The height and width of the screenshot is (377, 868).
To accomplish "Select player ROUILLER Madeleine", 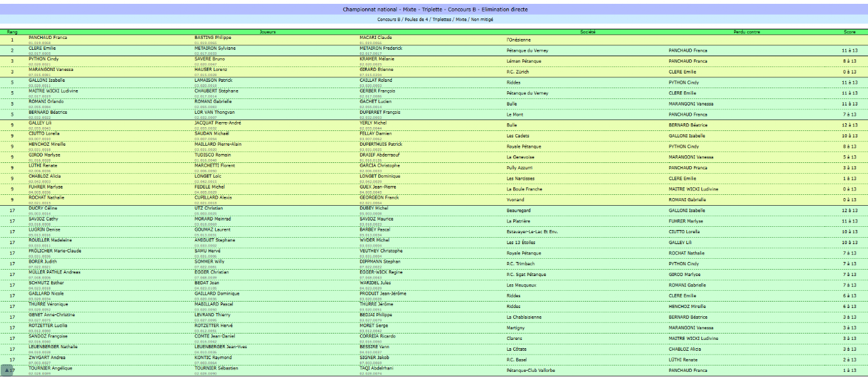I will (50, 240).
